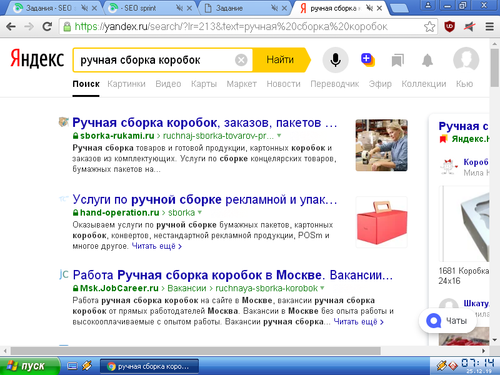Click the horizontal scrollbar thumb
This screenshot has width=500, height=375.
point(196,351)
